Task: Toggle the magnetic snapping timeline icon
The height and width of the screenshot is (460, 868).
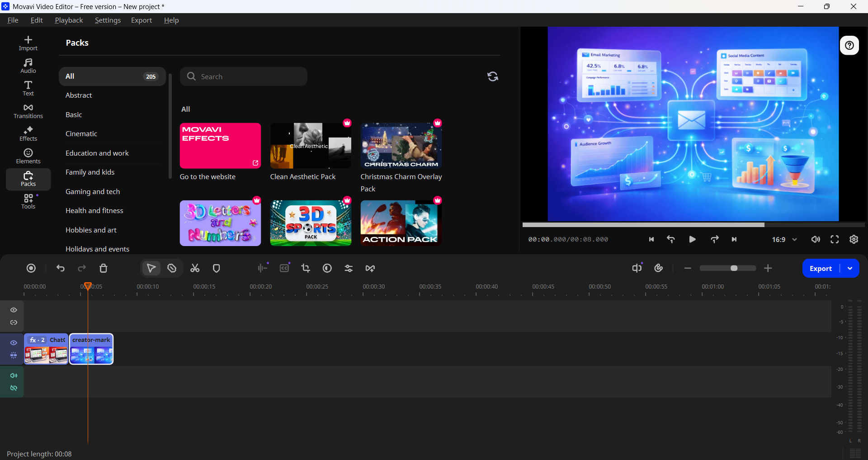Action: [659, 268]
